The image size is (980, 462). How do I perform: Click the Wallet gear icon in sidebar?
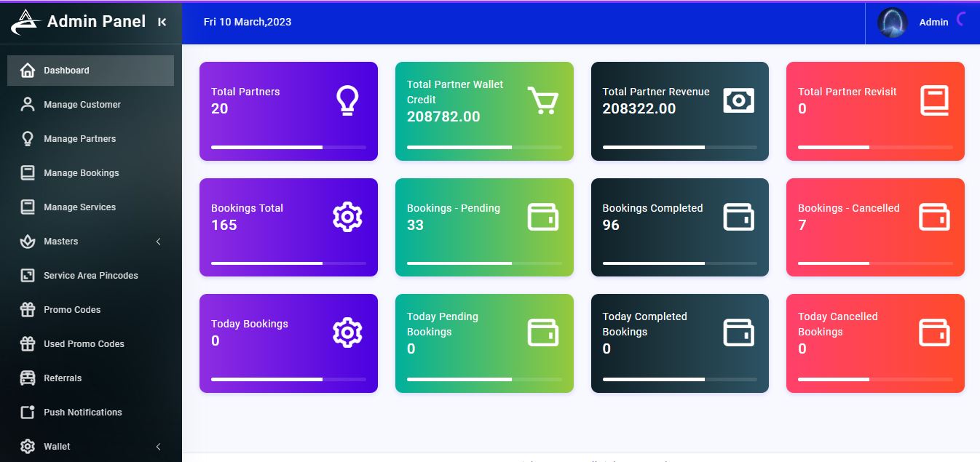[x=28, y=447]
